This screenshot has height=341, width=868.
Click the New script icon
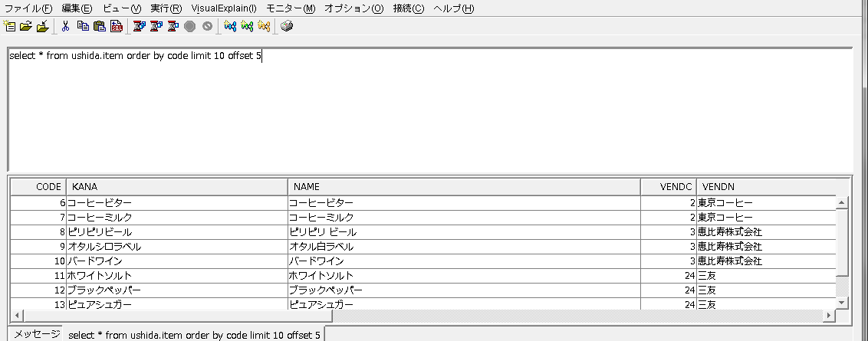[9, 26]
